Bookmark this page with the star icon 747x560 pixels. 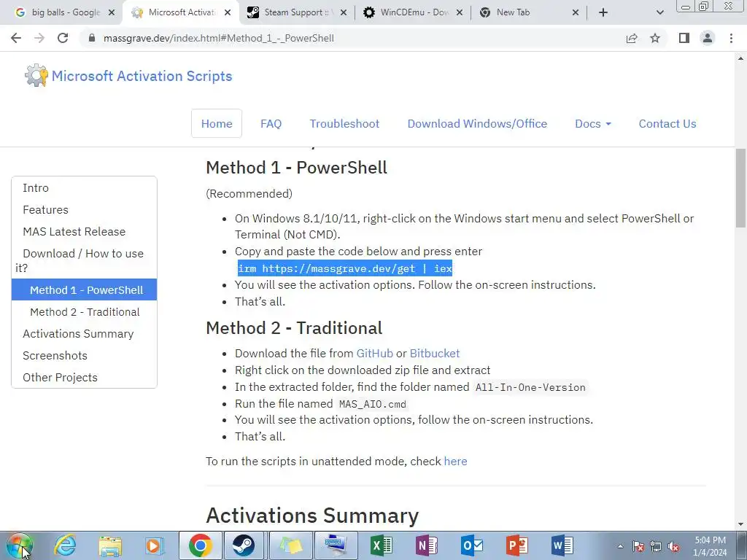pos(655,38)
